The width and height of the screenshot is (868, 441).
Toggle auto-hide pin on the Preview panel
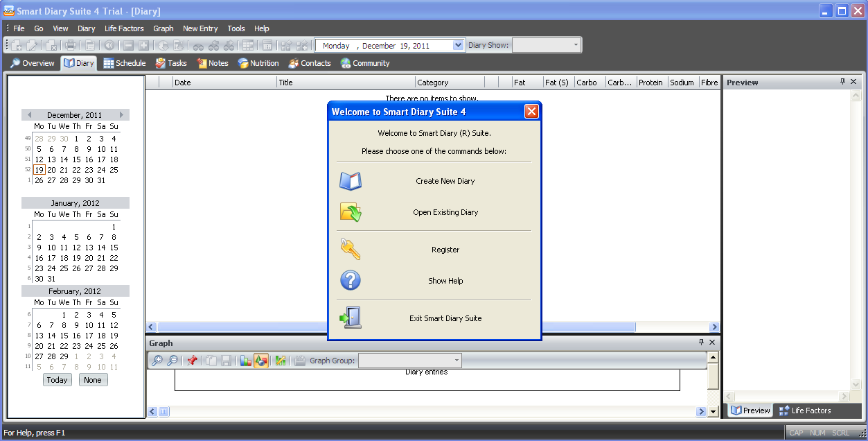842,82
